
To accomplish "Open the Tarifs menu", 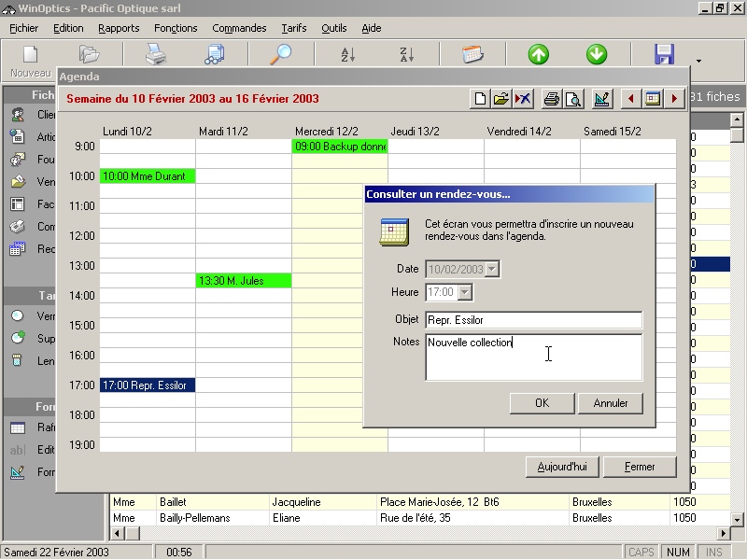I will tap(293, 28).
